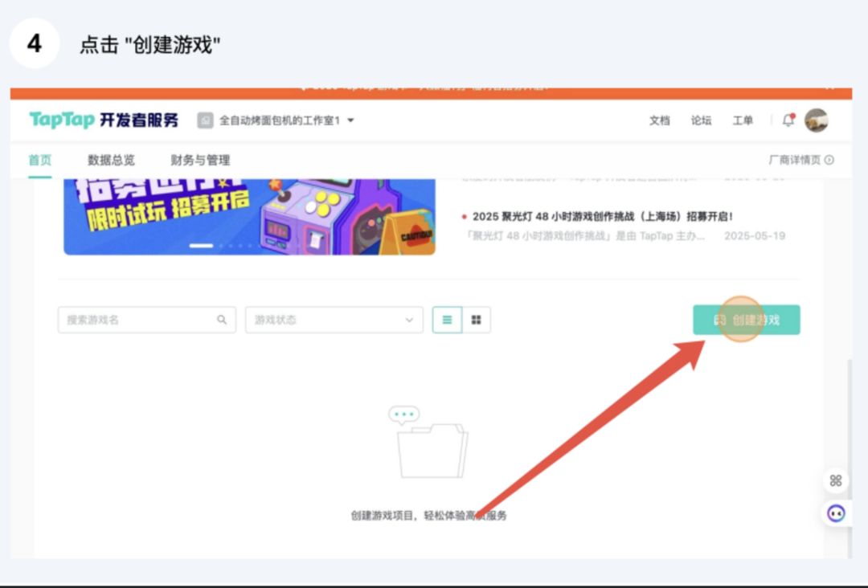
Task: Click the TapTap logo
Action: pyautogui.click(x=61, y=120)
